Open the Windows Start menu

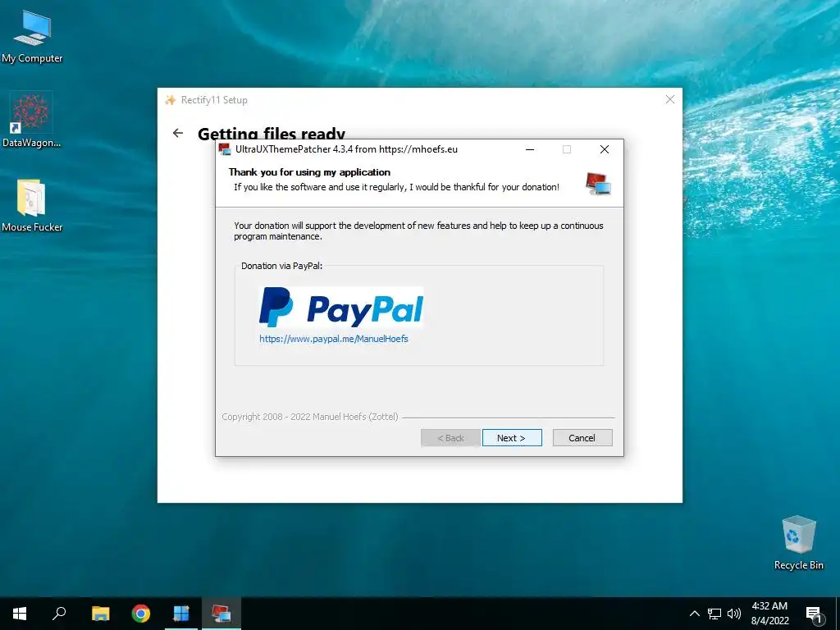(x=20, y=614)
